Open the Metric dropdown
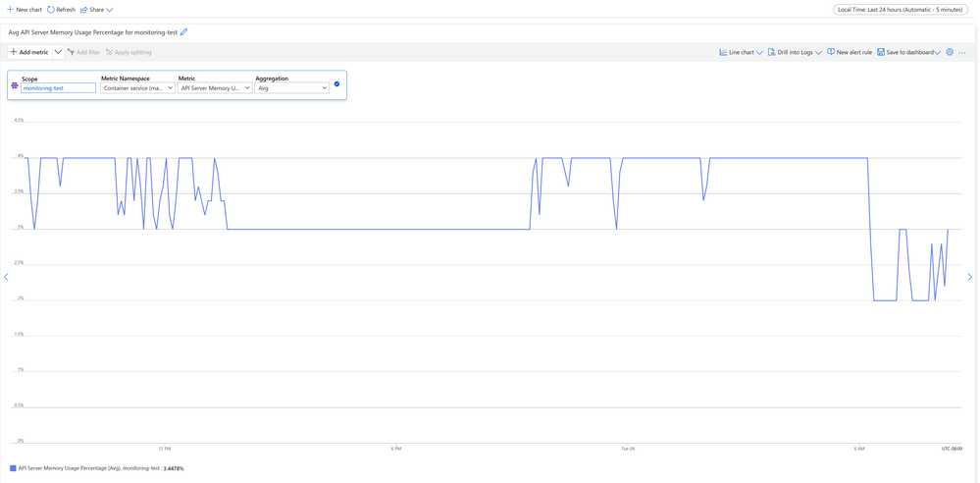 [214, 88]
